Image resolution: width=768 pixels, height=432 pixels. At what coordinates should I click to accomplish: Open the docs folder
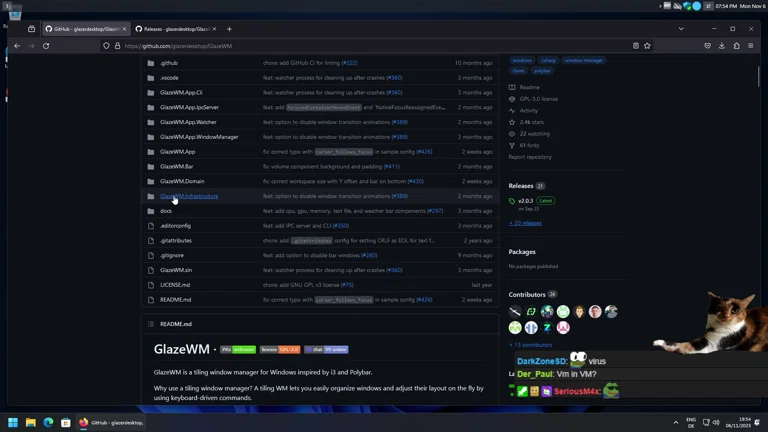click(x=166, y=211)
